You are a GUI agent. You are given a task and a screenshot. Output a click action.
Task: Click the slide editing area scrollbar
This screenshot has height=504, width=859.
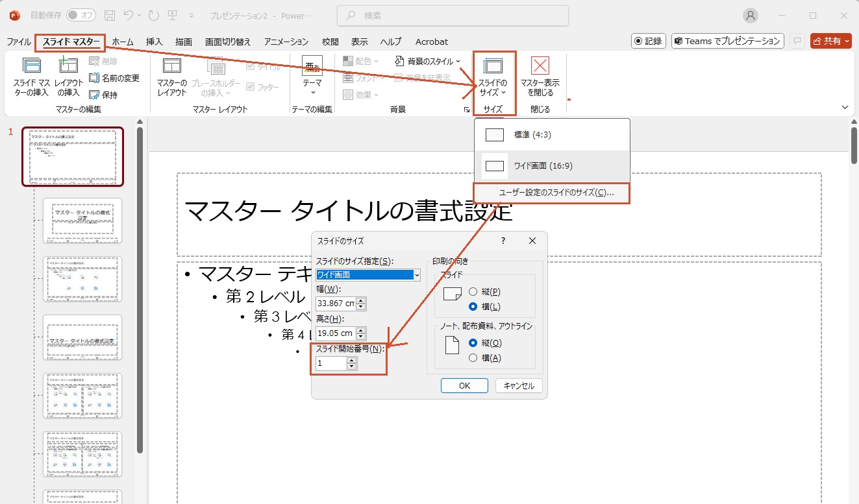click(x=854, y=145)
